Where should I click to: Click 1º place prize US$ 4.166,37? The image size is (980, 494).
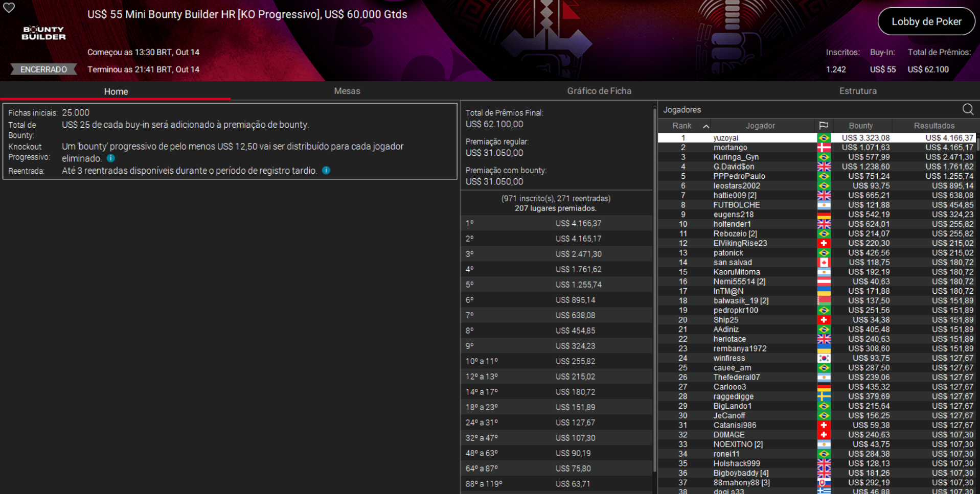pyautogui.click(x=579, y=223)
